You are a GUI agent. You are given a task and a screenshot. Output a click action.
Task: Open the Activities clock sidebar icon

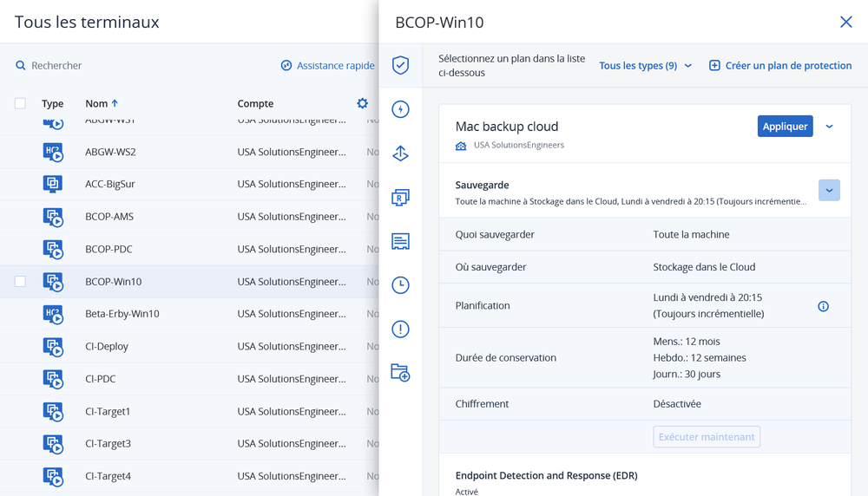tap(400, 285)
